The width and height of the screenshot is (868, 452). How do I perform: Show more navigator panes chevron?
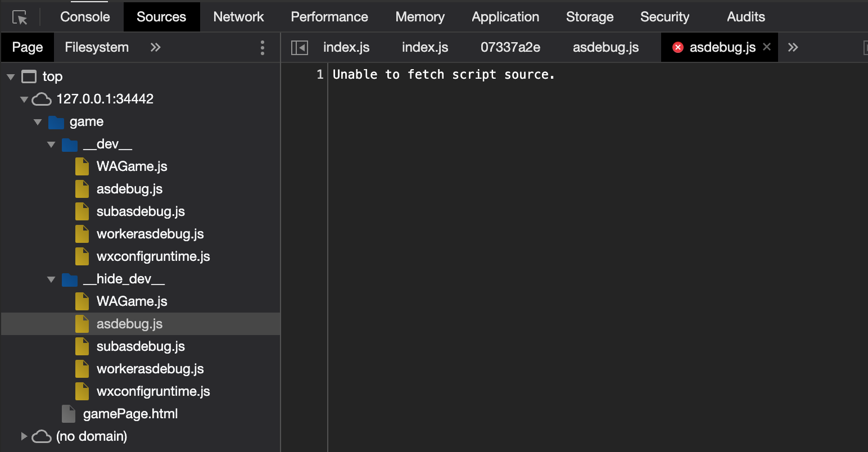tap(156, 48)
